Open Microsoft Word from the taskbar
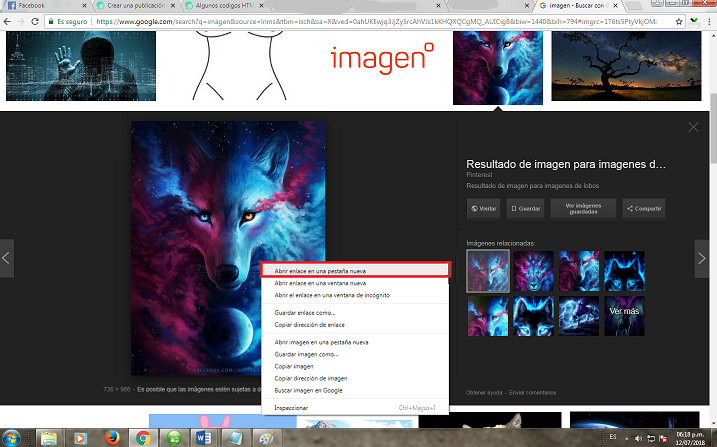Screen dimensions: 717x447 pyautogui.click(x=204, y=438)
